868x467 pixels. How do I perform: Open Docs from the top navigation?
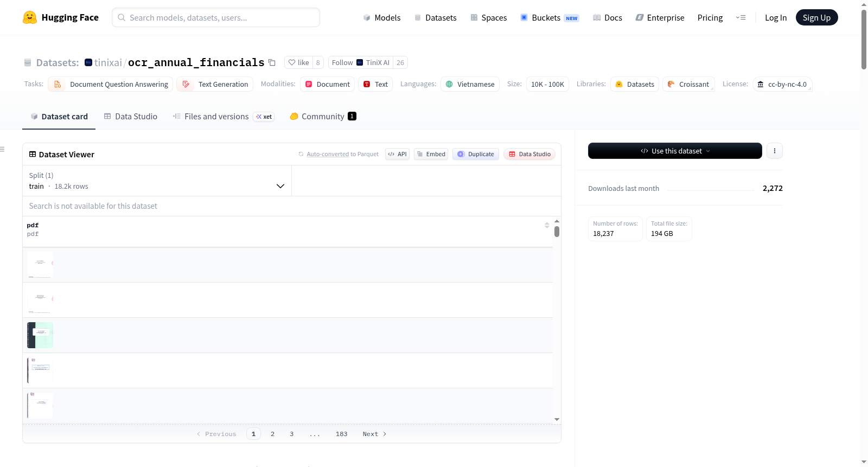coord(607,17)
